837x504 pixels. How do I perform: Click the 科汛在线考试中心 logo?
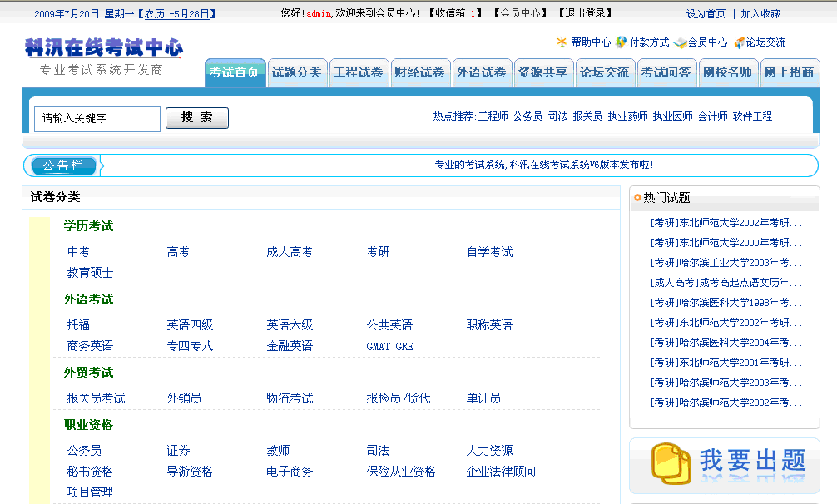point(104,48)
